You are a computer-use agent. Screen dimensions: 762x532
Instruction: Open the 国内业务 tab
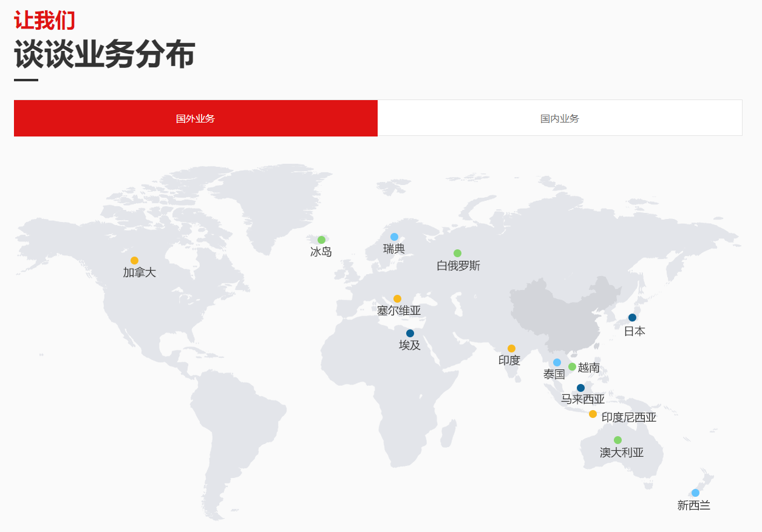pos(560,118)
